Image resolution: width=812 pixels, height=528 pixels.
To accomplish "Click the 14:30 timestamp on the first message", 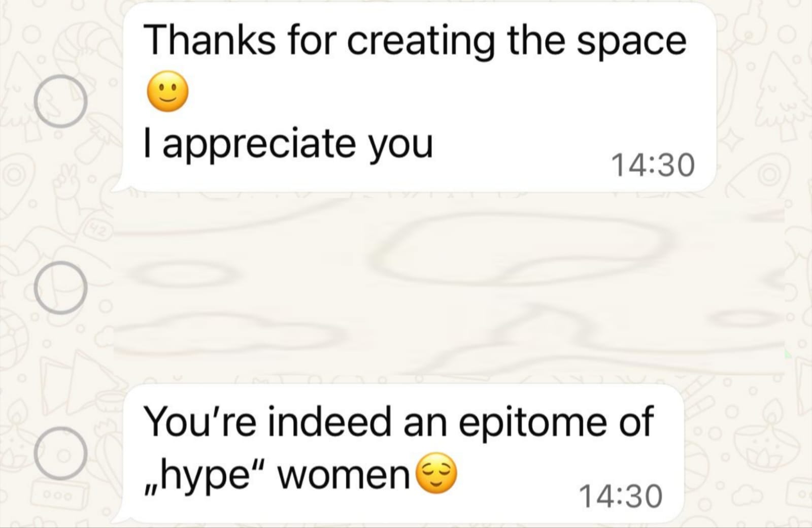I will tap(653, 166).
